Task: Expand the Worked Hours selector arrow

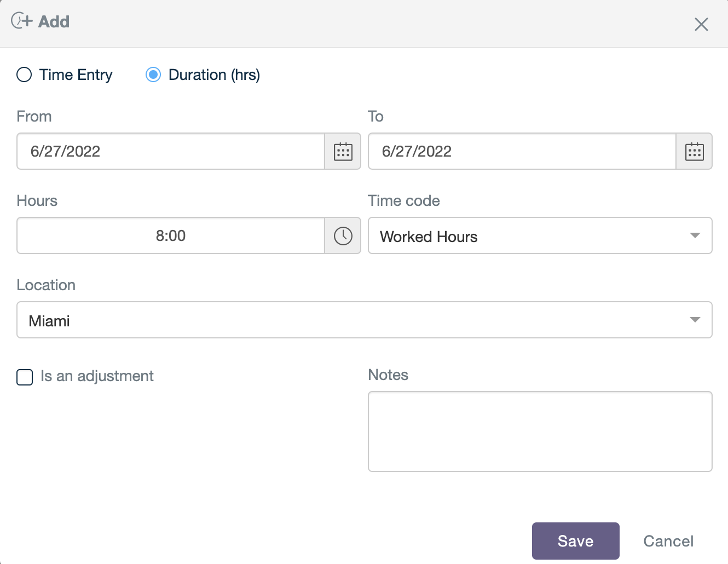Action: pyautogui.click(x=695, y=235)
